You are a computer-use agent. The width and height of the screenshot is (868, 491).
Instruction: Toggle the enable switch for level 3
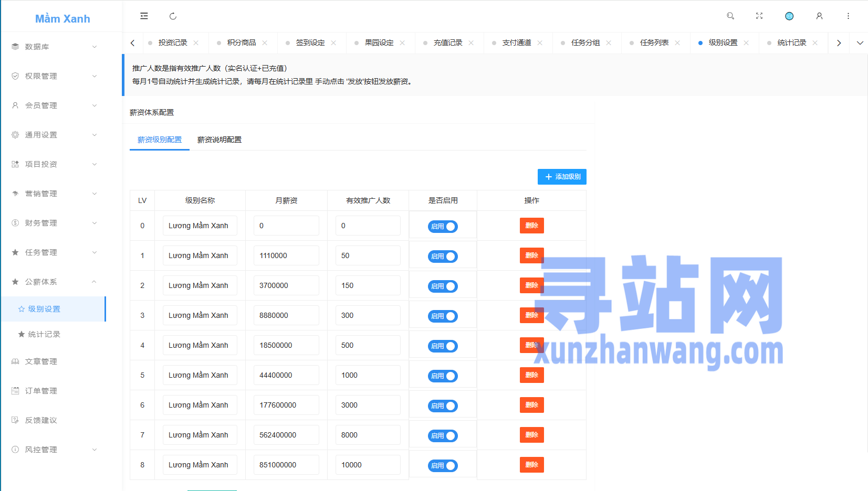443,316
